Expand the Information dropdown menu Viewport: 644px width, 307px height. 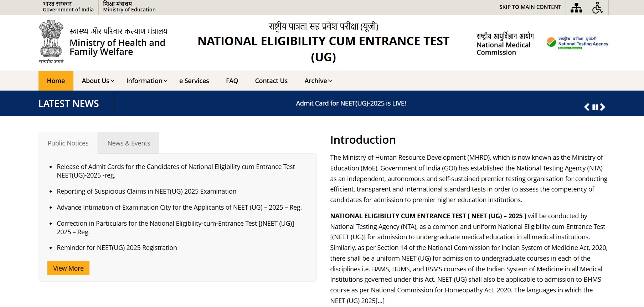coord(147,81)
